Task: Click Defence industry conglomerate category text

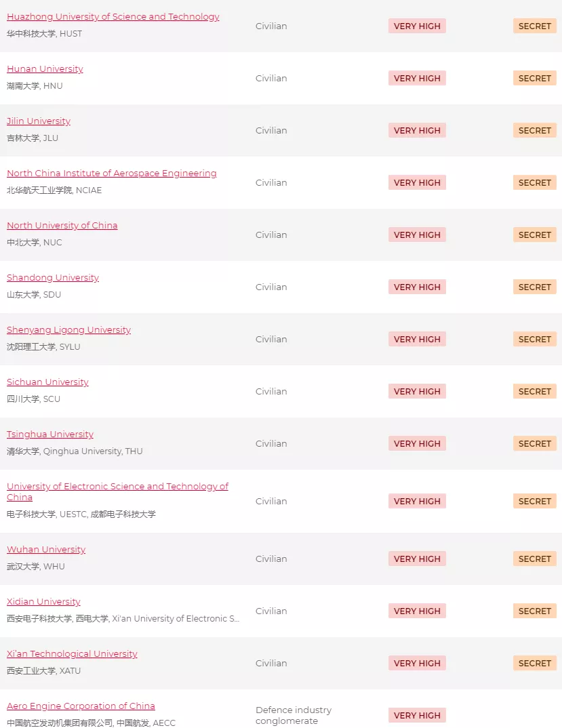Action: [294, 715]
